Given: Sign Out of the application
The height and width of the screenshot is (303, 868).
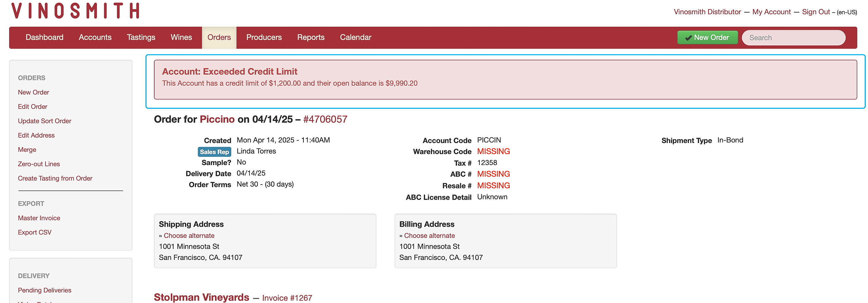Looking at the screenshot, I should 816,12.
